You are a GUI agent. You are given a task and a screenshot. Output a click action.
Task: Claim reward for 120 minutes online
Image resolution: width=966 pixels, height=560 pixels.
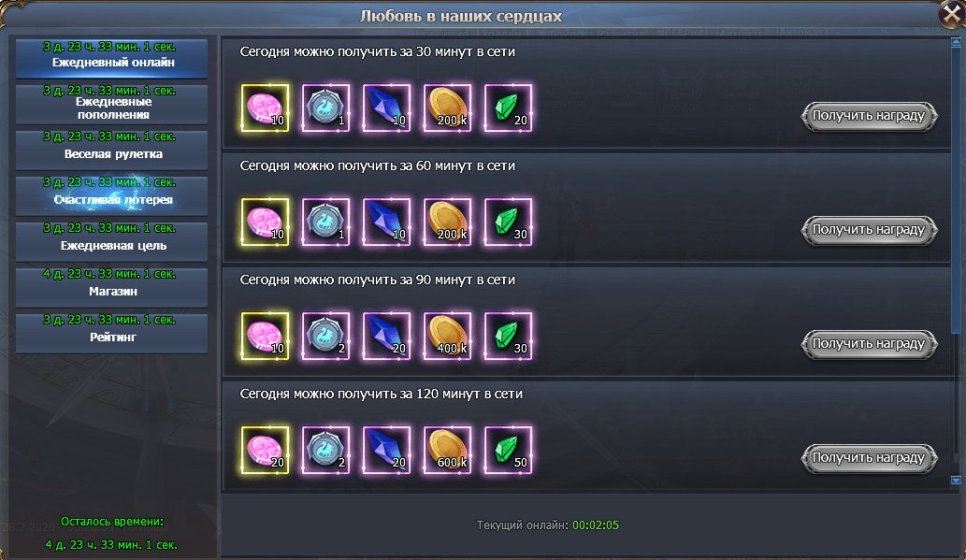coord(869,458)
